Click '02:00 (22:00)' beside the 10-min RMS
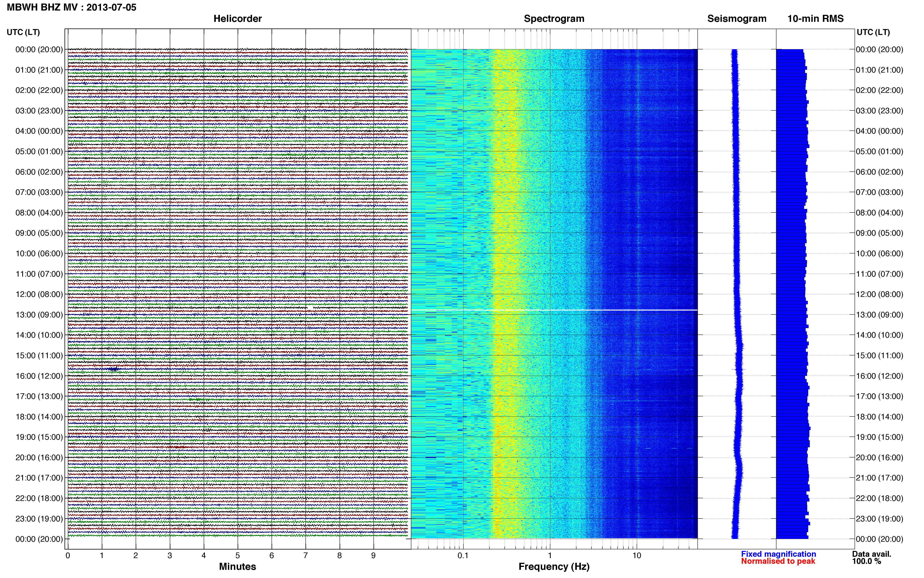The height and width of the screenshot is (578, 924). (879, 90)
